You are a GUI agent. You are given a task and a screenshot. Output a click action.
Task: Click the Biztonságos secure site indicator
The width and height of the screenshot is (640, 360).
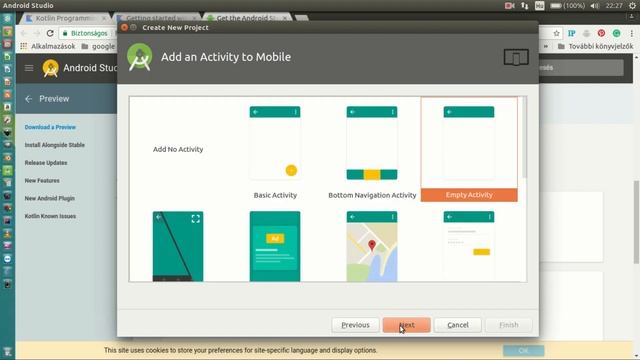pyautogui.click(x=85, y=33)
